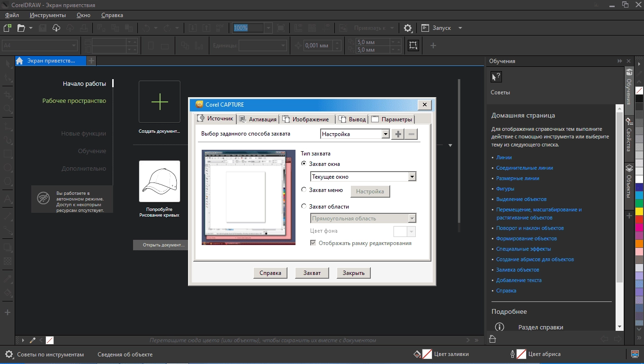
Task: Open the Справка menu
Action: 112,15
